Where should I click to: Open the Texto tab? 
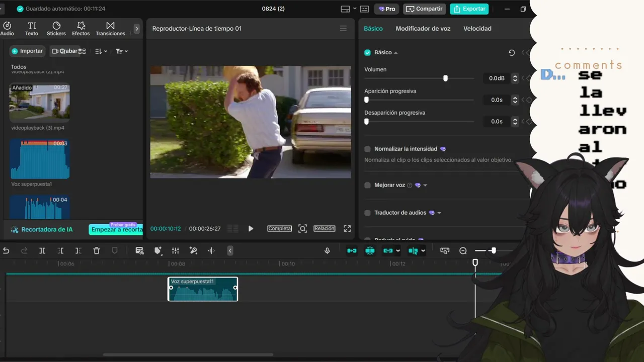pos(32,29)
